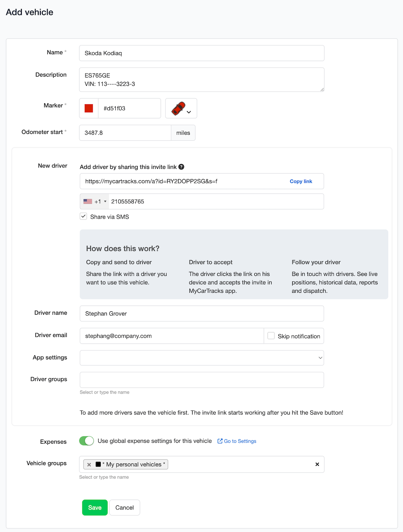Save the new vehicle
The width and height of the screenshot is (403, 532).
click(95, 508)
